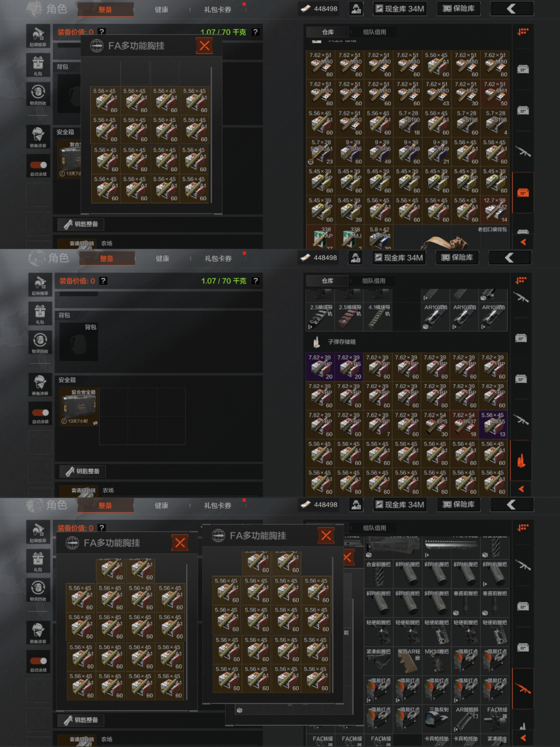560x747 pixels.
Task: Toggle 自动涂装 switch in middle screenshot
Action: [40, 413]
